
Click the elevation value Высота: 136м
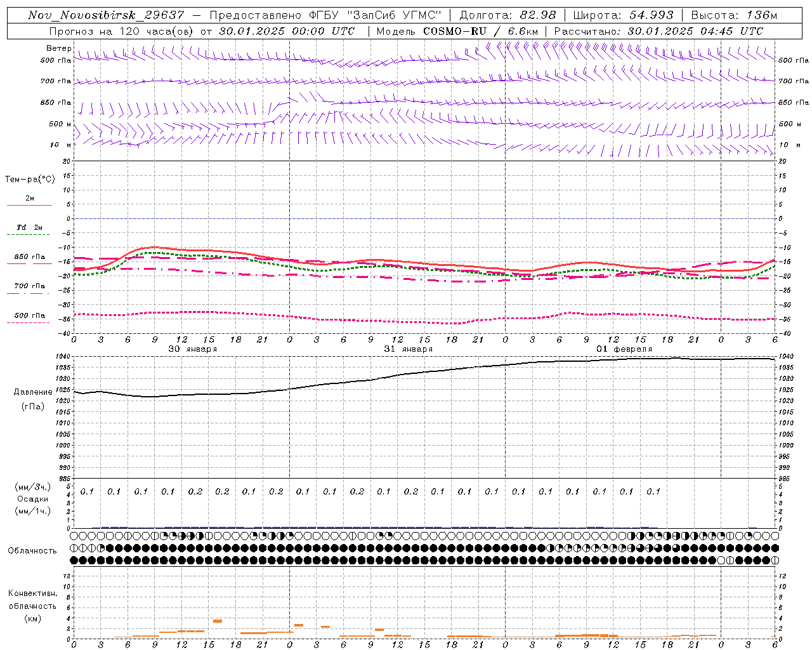(734, 15)
